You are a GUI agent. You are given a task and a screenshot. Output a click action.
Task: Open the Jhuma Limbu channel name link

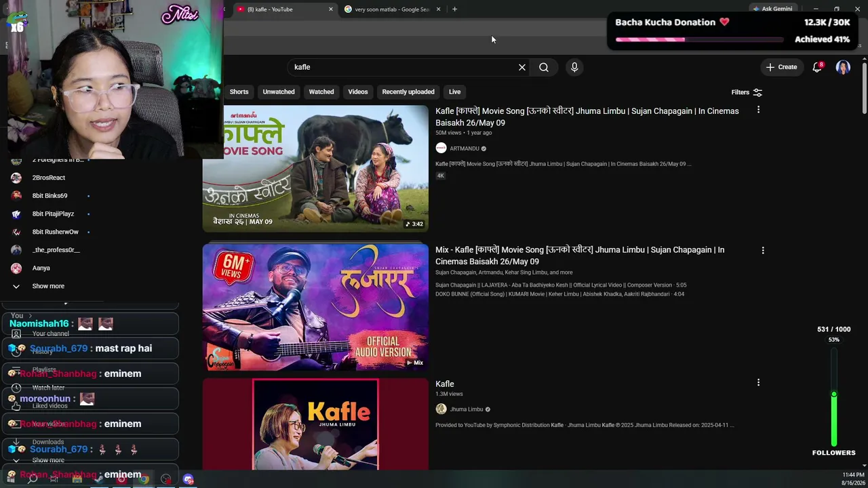click(x=467, y=409)
